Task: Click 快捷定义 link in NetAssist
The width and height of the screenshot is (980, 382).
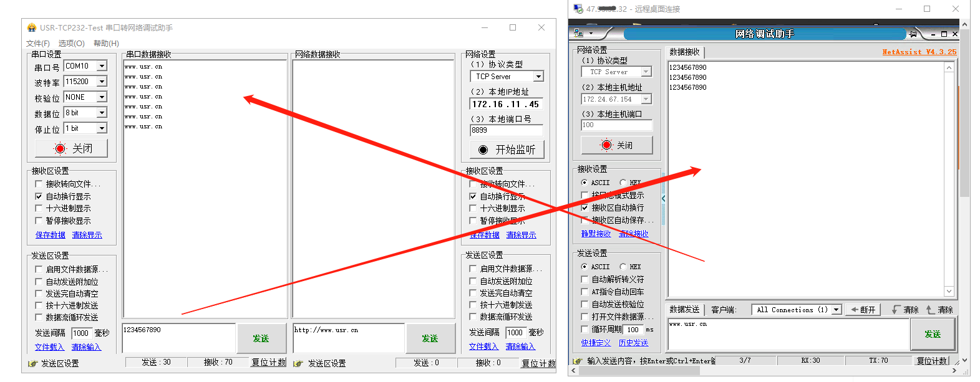Action: pyautogui.click(x=596, y=343)
